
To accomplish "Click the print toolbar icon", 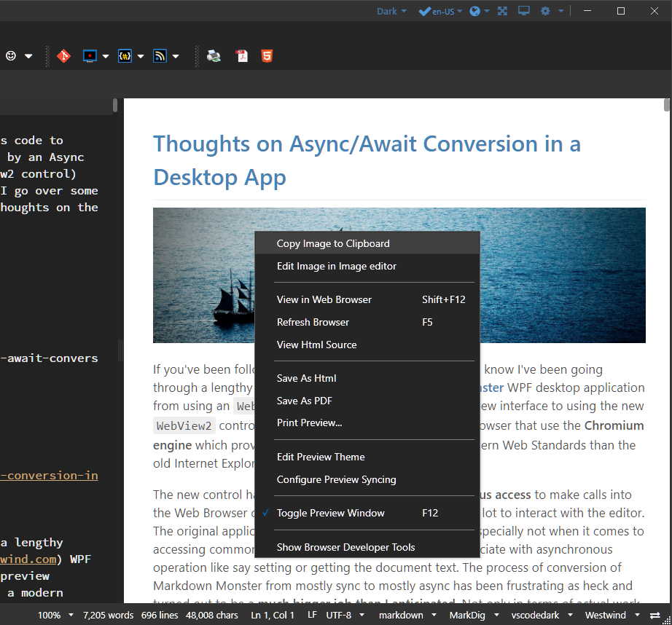I will click(x=213, y=55).
